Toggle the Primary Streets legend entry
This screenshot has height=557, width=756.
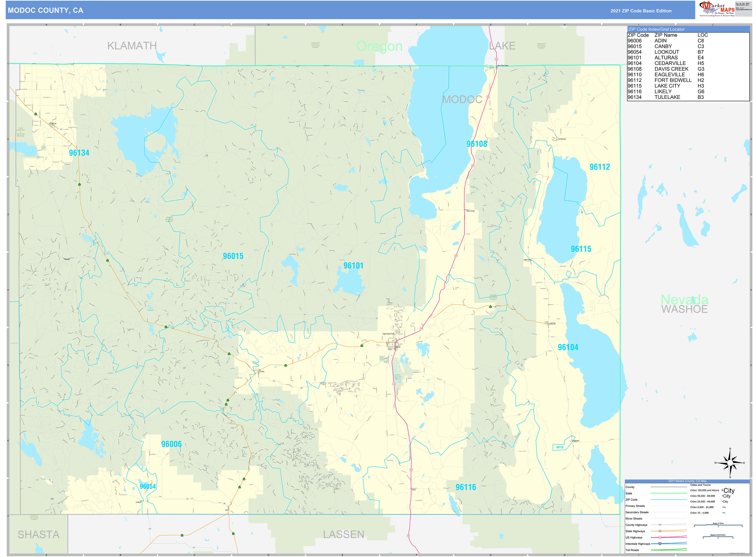tap(669, 506)
